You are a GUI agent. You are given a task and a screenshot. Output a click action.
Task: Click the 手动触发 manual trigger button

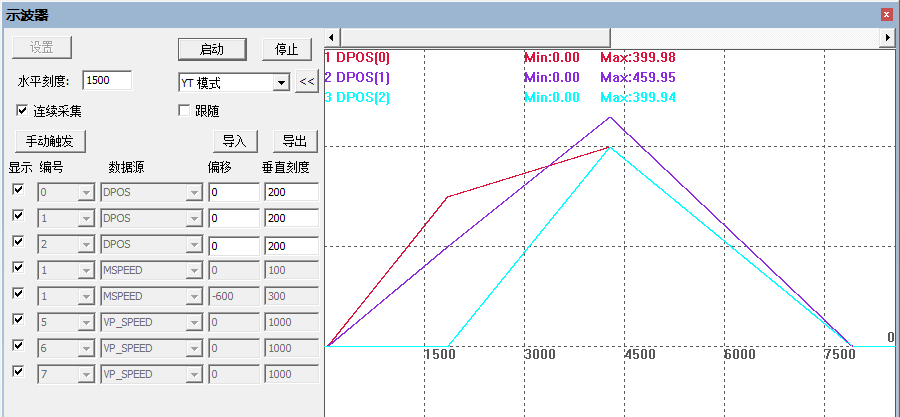click(x=49, y=141)
